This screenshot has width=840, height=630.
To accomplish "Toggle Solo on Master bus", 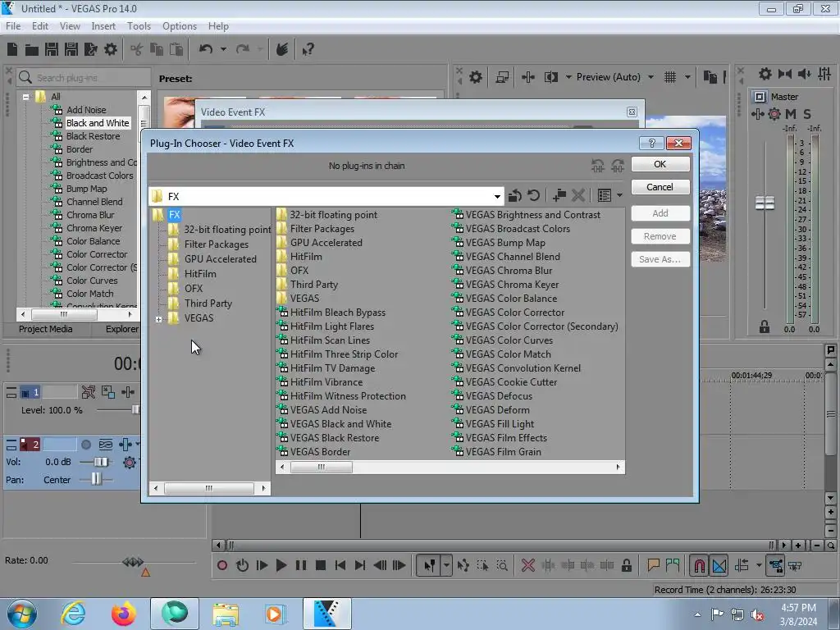I will 807,113.
